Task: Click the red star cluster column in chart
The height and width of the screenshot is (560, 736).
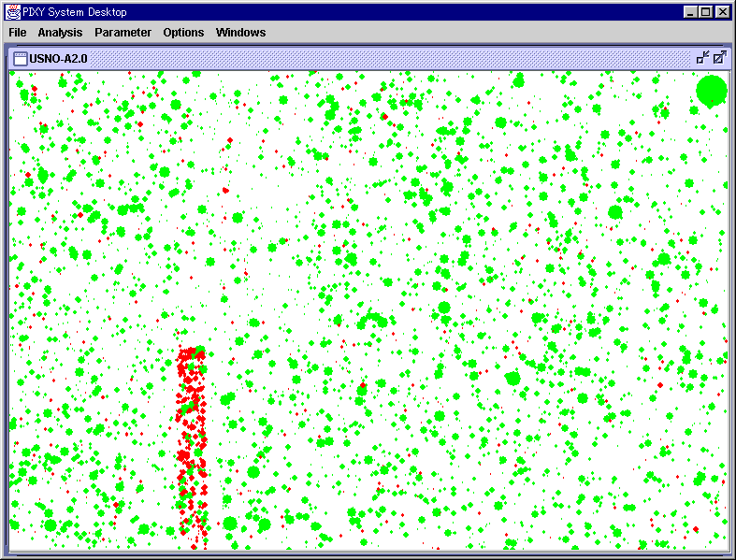Action: pos(192,447)
